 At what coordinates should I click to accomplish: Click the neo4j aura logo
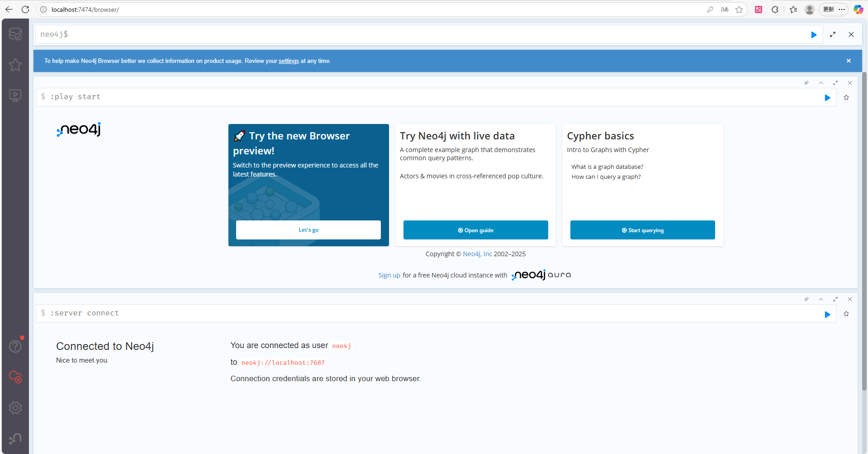541,275
